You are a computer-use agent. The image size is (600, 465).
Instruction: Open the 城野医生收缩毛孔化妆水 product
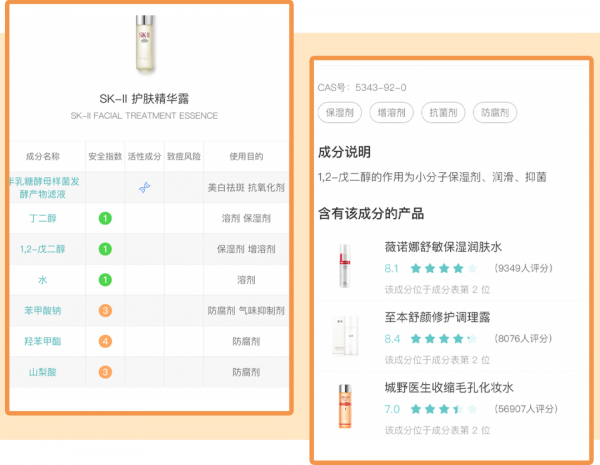(448, 388)
